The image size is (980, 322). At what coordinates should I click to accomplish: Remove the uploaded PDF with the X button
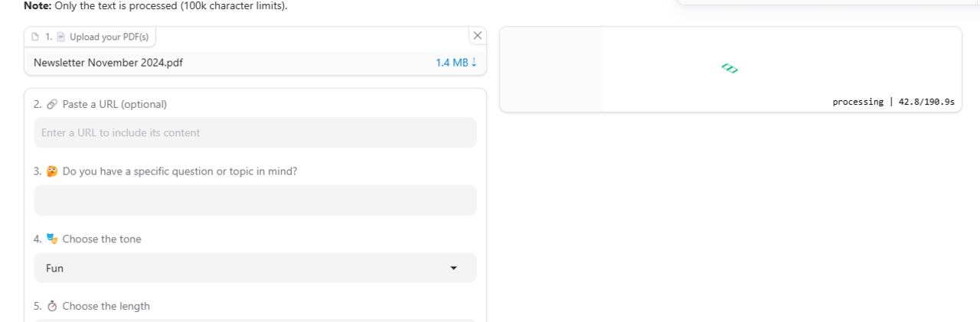click(478, 35)
